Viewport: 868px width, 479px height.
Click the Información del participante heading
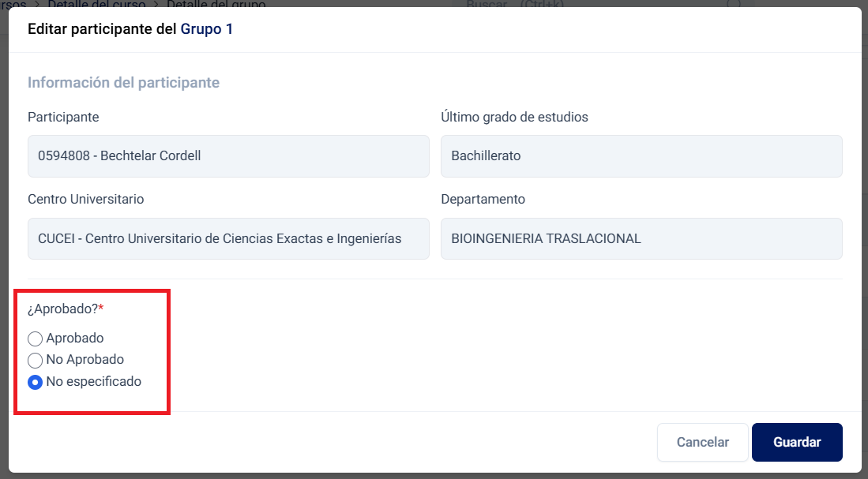(123, 83)
